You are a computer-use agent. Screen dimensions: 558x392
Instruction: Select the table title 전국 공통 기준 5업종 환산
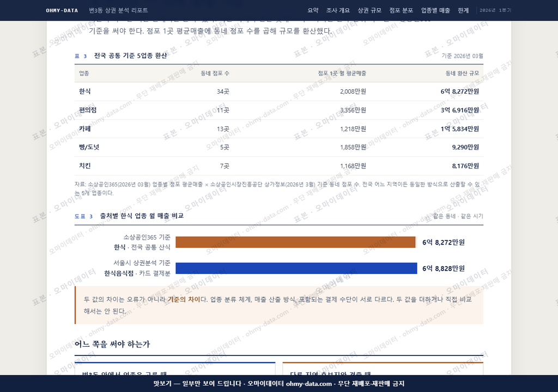(x=130, y=56)
